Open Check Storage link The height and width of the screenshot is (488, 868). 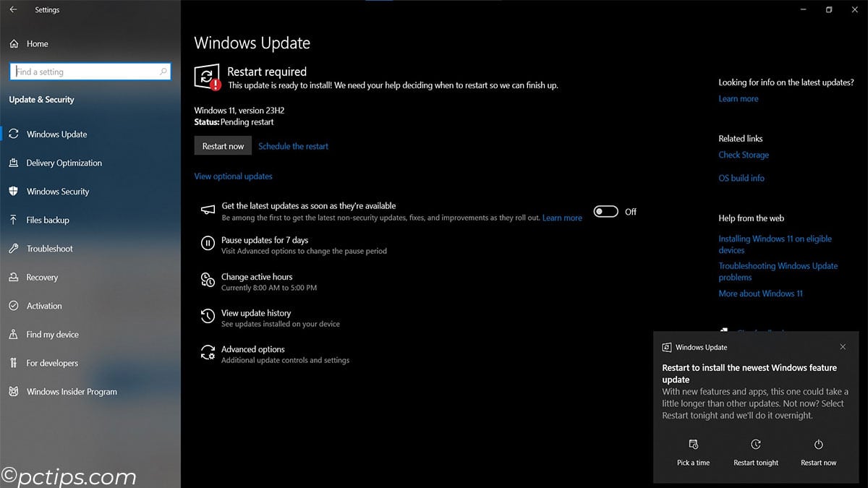pos(744,155)
